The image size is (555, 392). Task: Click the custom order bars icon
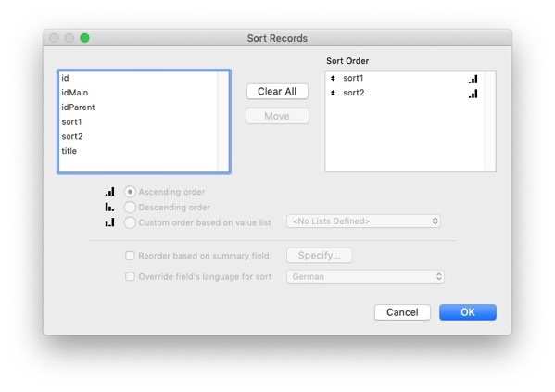pos(109,222)
